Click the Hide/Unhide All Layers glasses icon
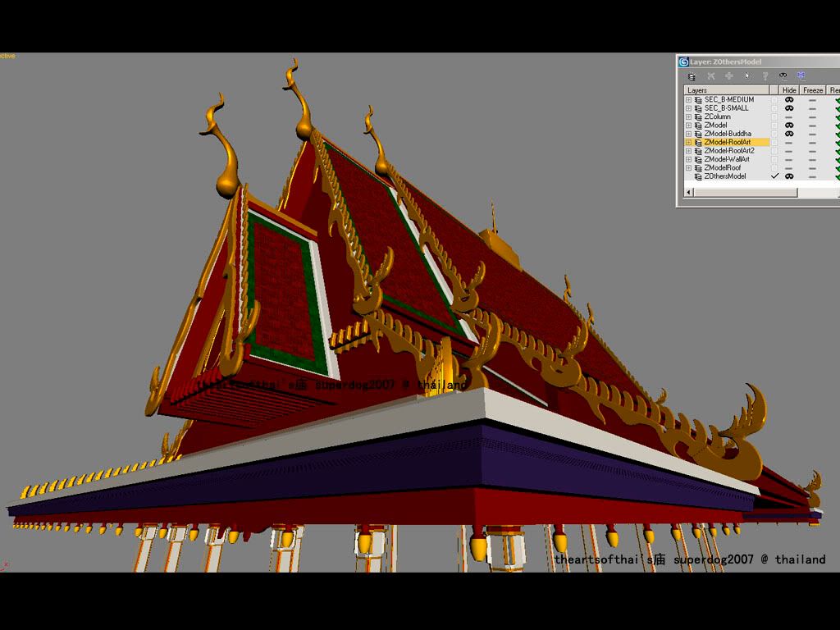 783,76
